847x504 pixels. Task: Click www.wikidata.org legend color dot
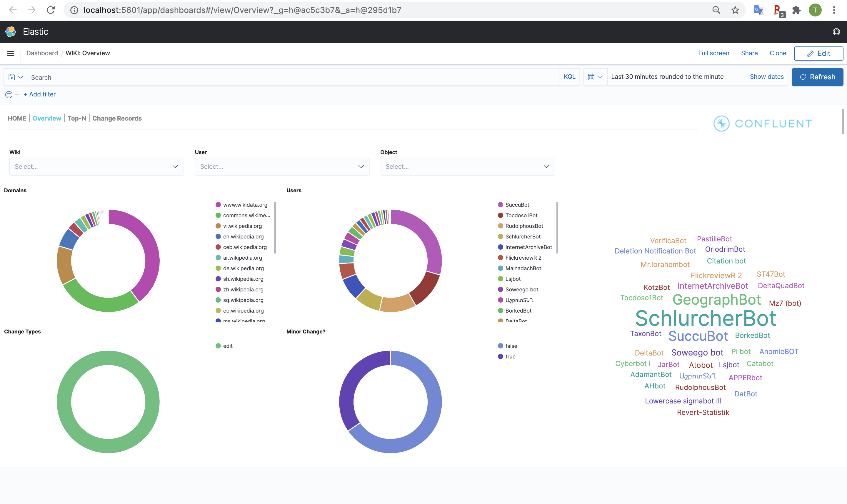(x=218, y=205)
